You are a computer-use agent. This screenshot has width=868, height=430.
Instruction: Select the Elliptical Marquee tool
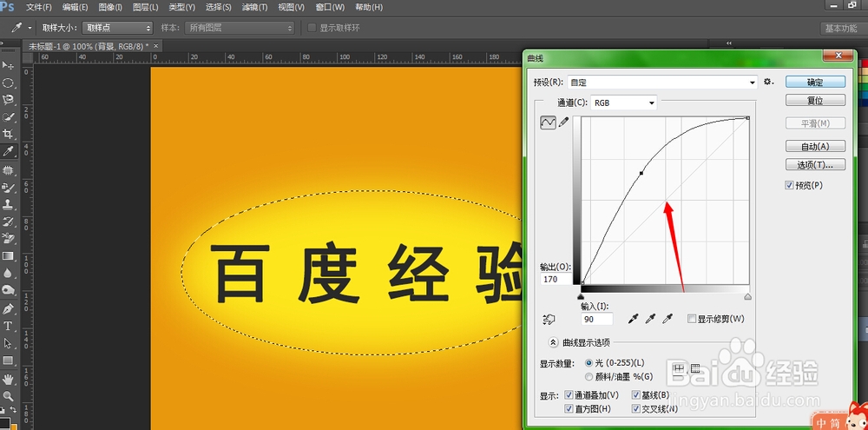[9, 83]
